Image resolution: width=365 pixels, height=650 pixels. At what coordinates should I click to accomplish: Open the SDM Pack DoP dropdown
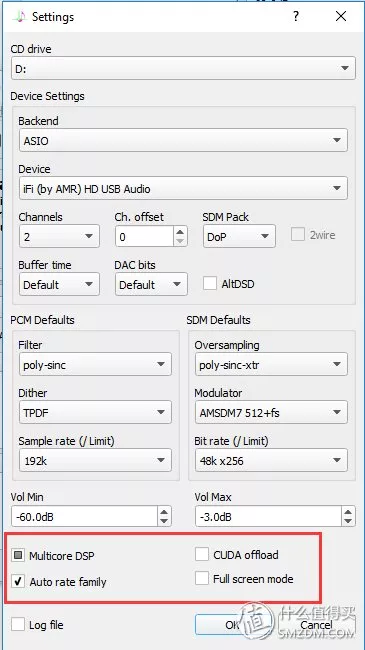[x=239, y=236]
